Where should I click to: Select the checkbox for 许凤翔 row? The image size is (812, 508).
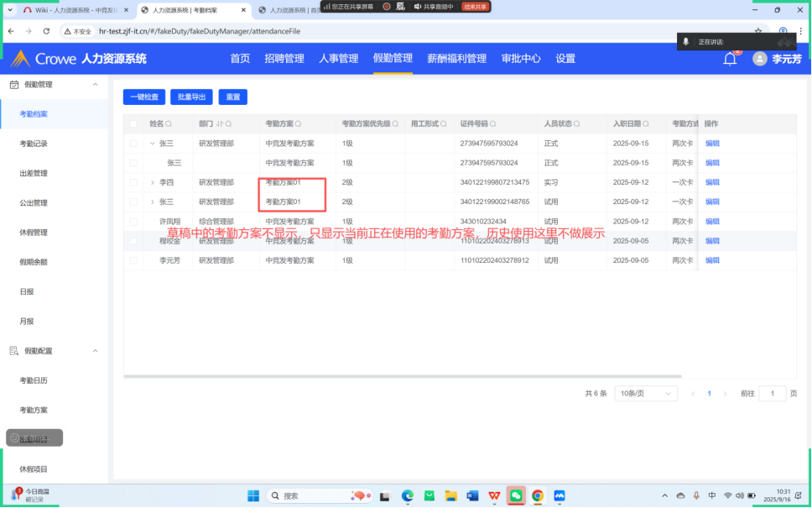point(133,222)
